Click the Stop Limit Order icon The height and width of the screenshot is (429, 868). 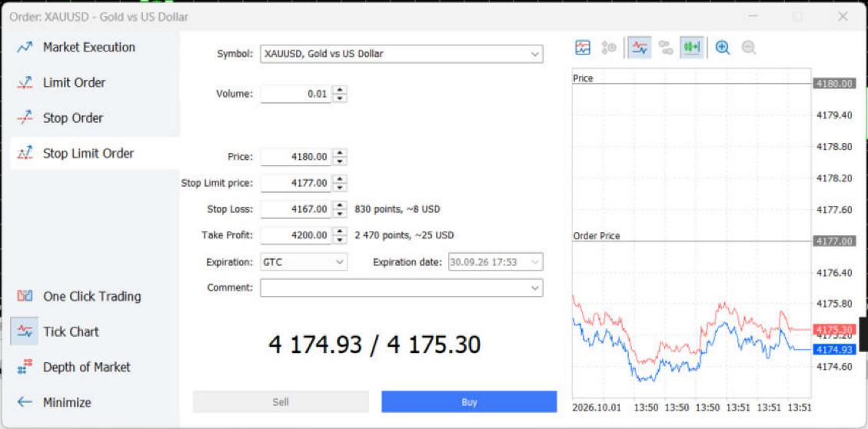pyautogui.click(x=25, y=153)
